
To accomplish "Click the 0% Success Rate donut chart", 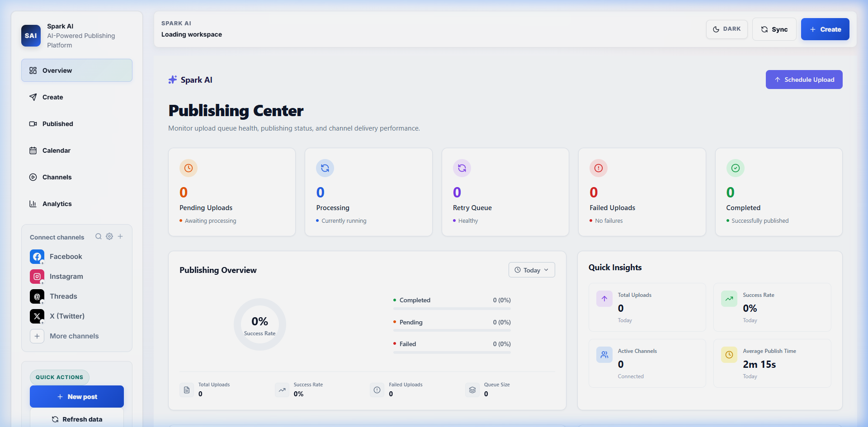I will click(260, 324).
